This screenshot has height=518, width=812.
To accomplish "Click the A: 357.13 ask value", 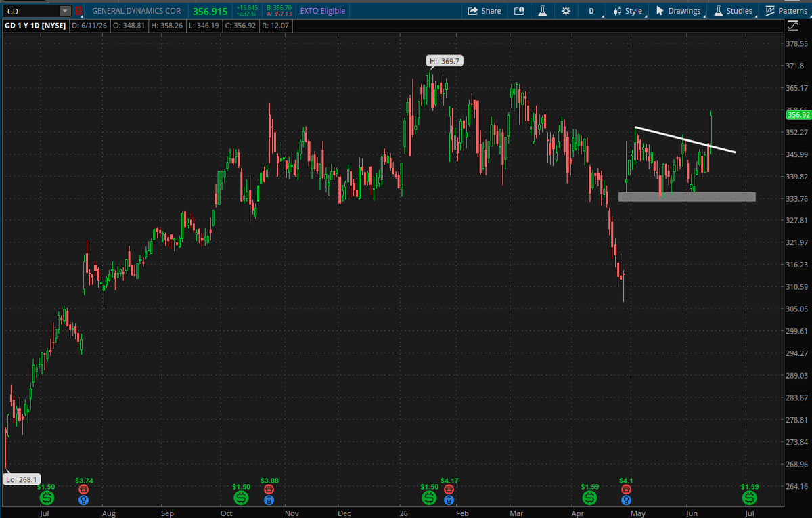I will 279,14.
